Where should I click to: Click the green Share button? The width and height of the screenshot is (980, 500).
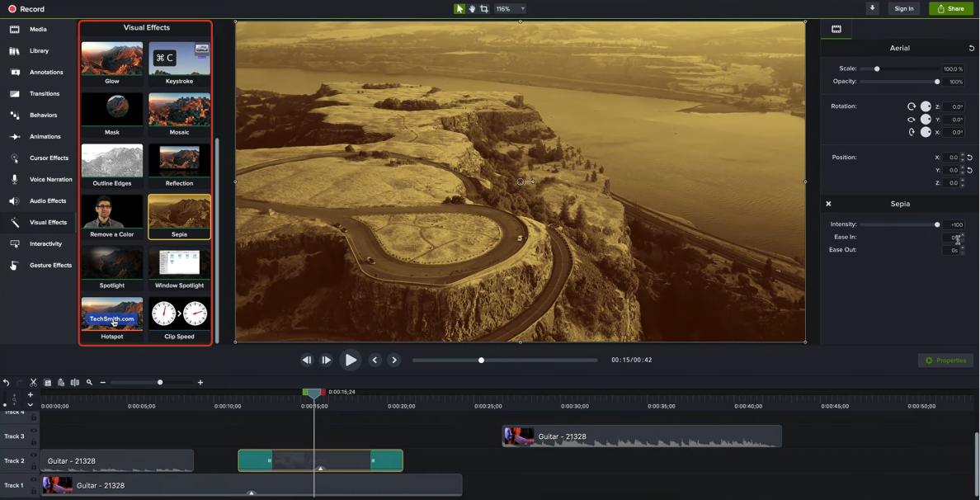point(950,9)
